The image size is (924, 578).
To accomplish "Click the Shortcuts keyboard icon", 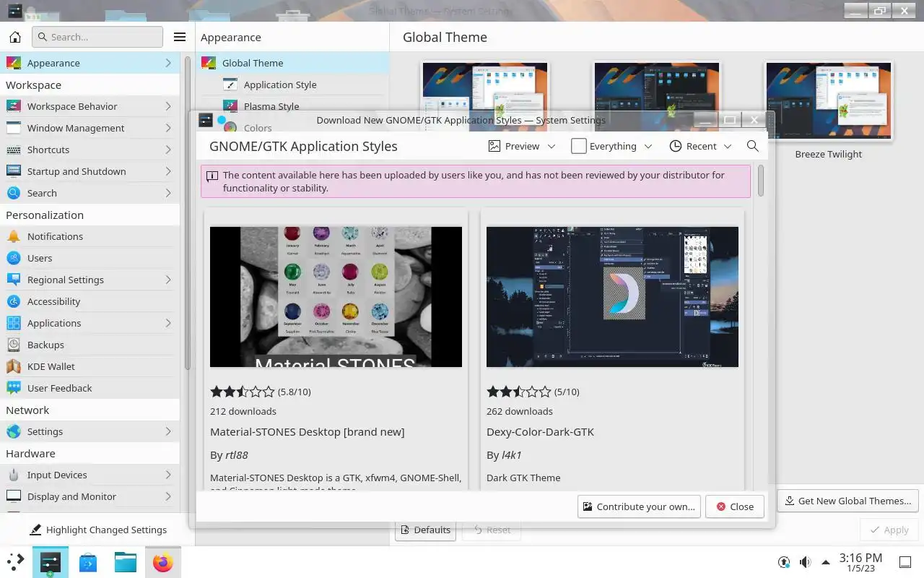I will click(x=14, y=150).
